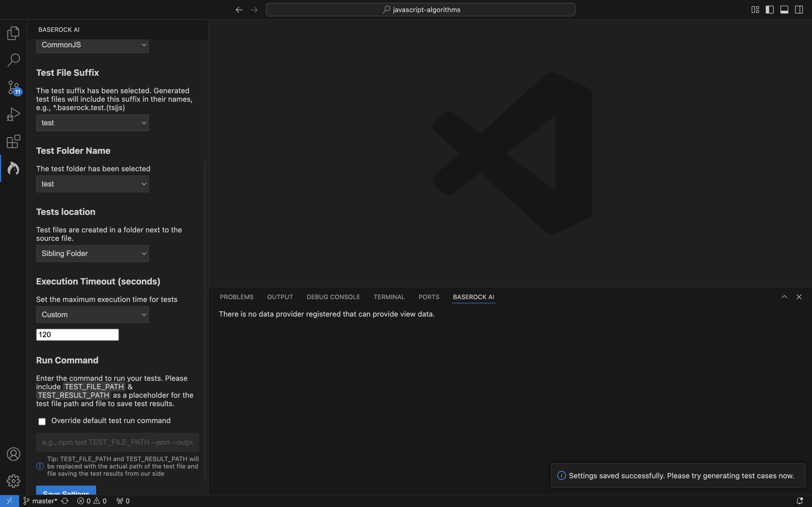812x507 pixels.
Task: Click the BaseRock AI flame icon
Action: pyautogui.click(x=14, y=168)
